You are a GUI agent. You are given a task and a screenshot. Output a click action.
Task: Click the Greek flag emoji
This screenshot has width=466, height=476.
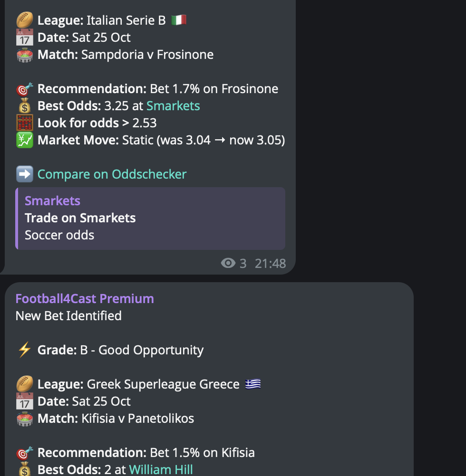(x=253, y=384)
